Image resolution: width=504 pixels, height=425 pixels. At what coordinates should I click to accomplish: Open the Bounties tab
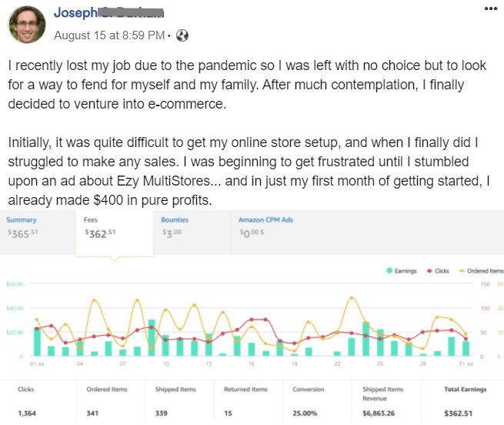[175, 225]
